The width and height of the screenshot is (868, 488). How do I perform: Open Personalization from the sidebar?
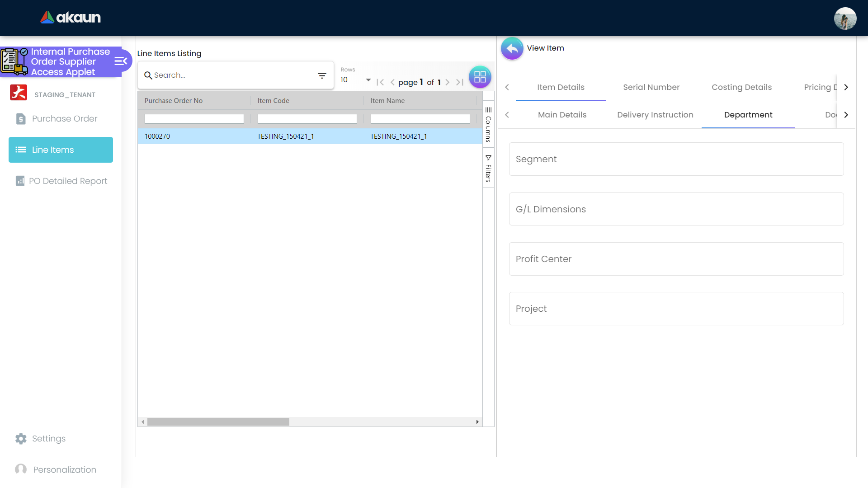coord(64,469)
